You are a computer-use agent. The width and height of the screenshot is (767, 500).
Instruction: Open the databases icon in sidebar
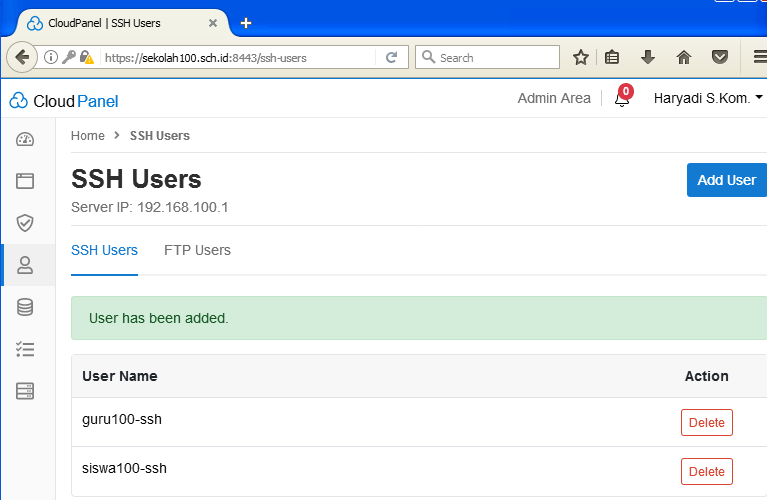click(25, 307)
